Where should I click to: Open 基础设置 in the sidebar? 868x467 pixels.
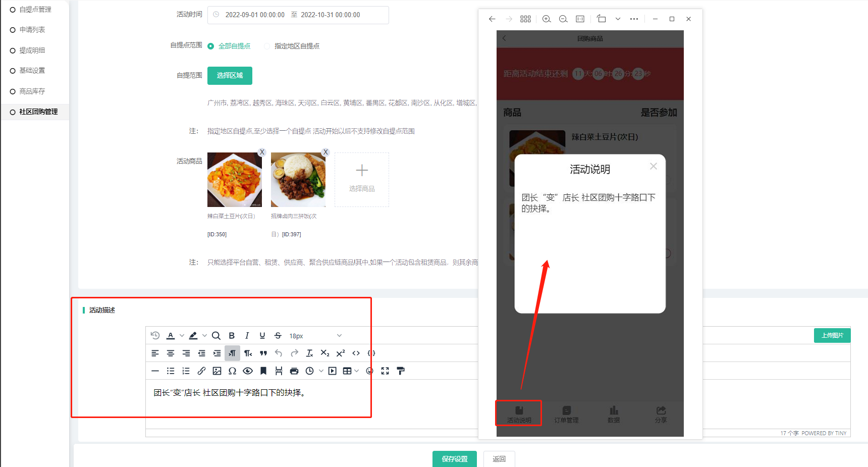click(x=32, y=71)
